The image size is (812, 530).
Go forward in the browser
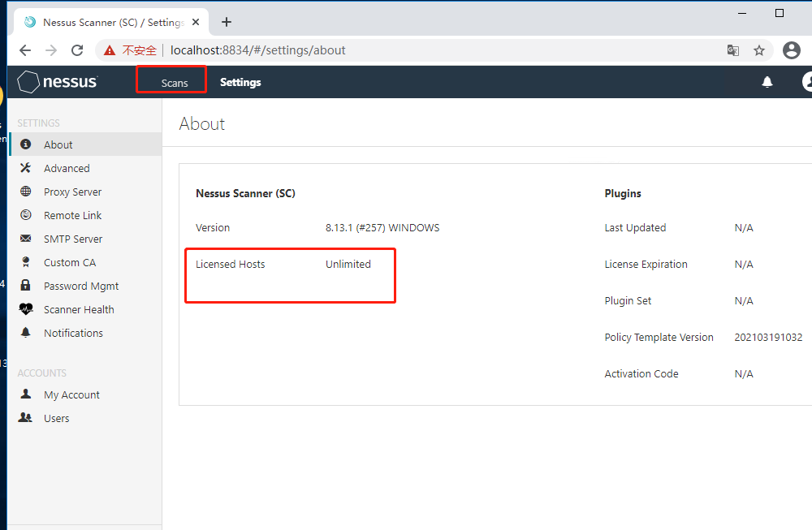coord(50,50)
